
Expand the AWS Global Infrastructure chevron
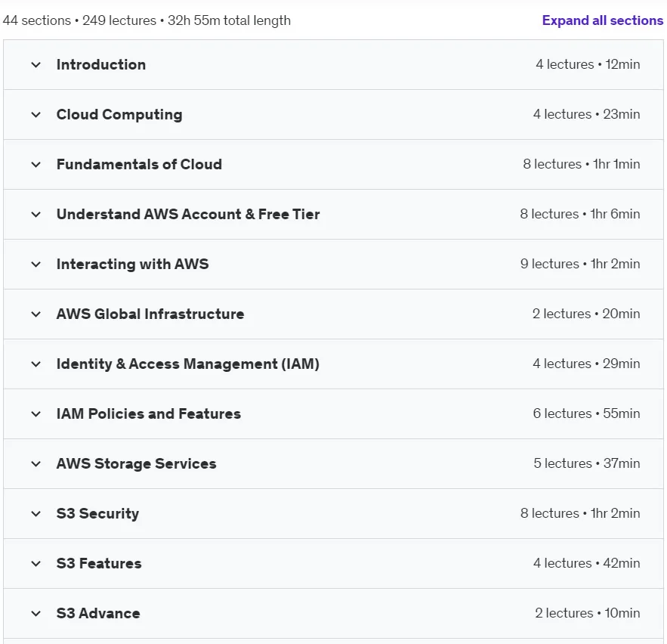tap(36, 314)
